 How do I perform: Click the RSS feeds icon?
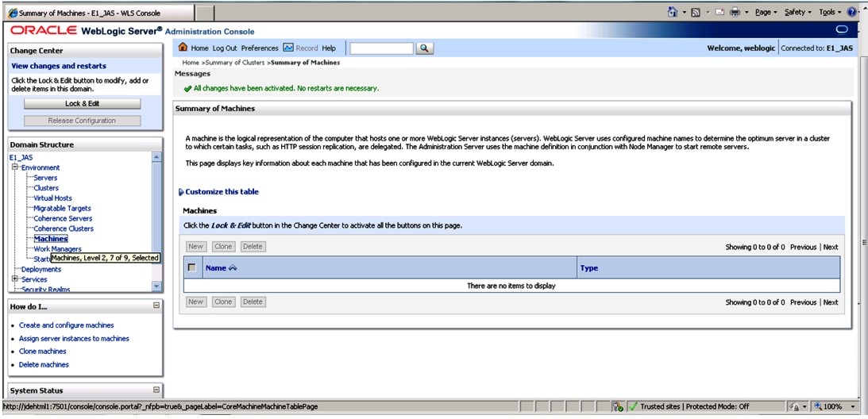(696, 12)
